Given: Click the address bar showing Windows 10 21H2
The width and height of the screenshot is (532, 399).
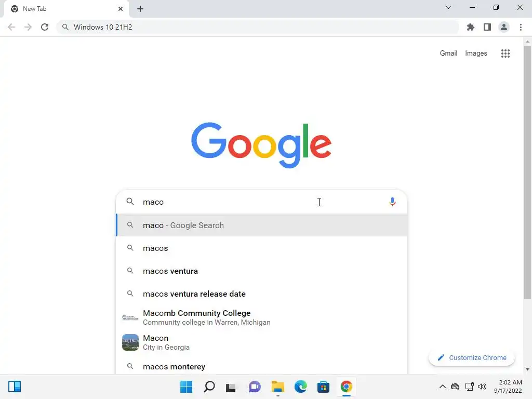Looking at the screenshot, I should 258,27.
